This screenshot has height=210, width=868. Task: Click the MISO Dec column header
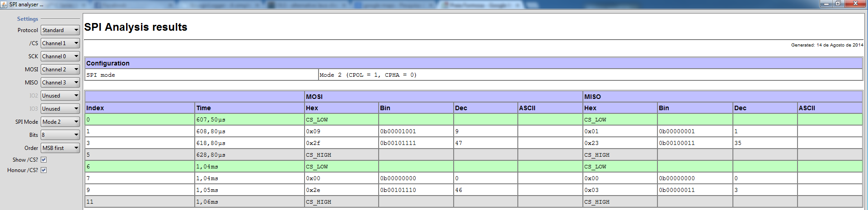765,108
